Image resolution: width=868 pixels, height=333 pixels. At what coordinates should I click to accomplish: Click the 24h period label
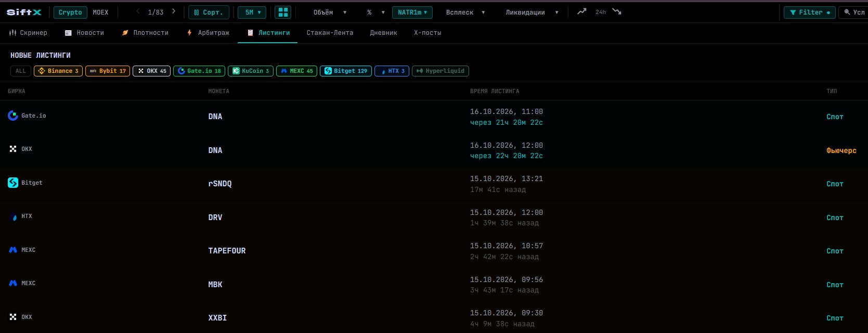point(601,12)
